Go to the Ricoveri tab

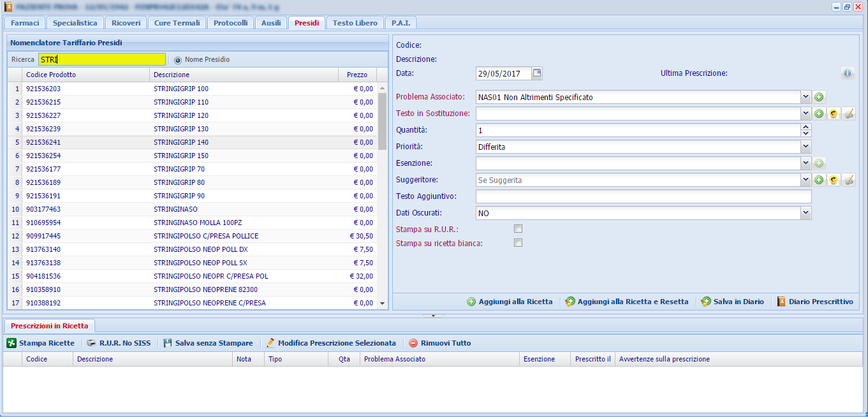(126, 23)
